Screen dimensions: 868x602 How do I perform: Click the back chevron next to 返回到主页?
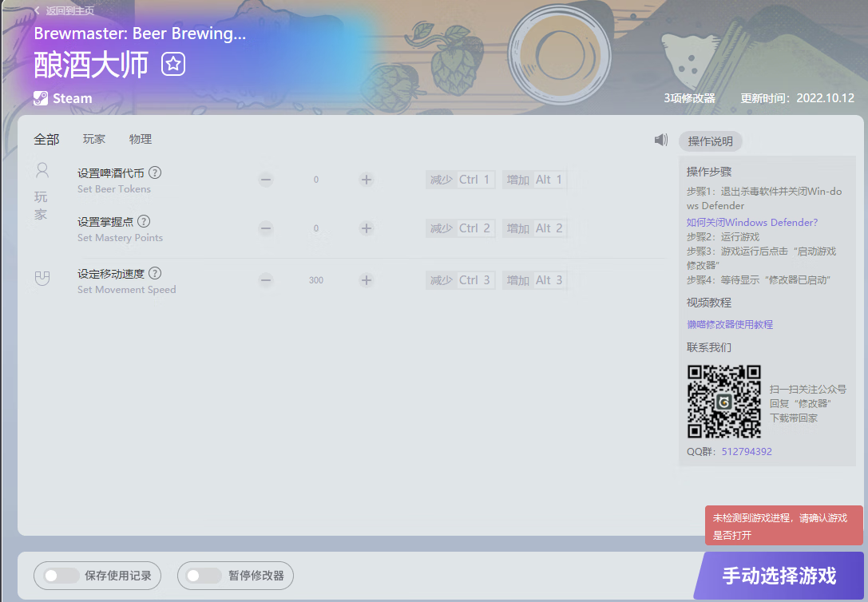pos(37,10)
